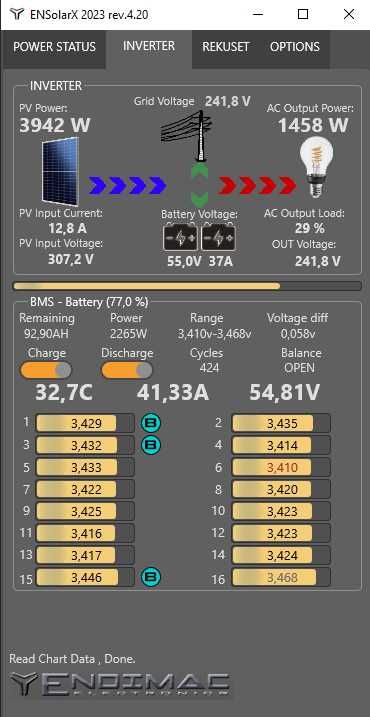
Task: Click the red AC output arrows
Action: (x=257, y=185)
